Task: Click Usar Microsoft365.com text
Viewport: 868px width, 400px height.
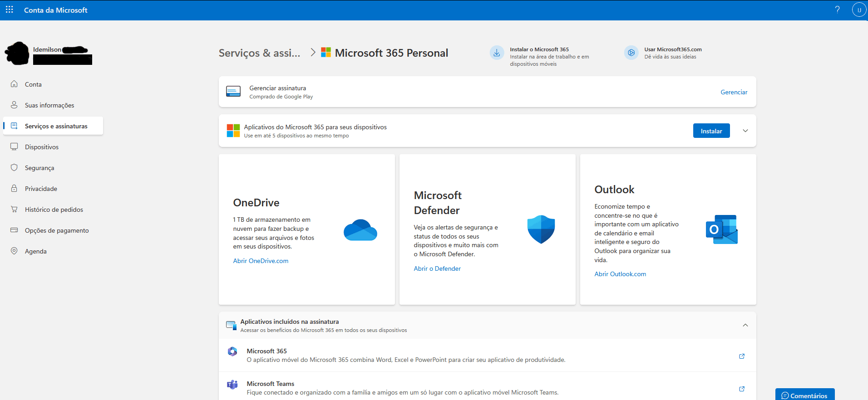Action: 673,49
